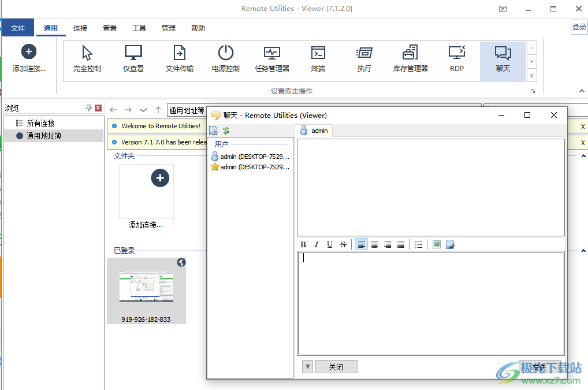Viewport: 588px width, 390px height.
Task: Switch to the 通用 ribbon tab
Action: point(51,28)
